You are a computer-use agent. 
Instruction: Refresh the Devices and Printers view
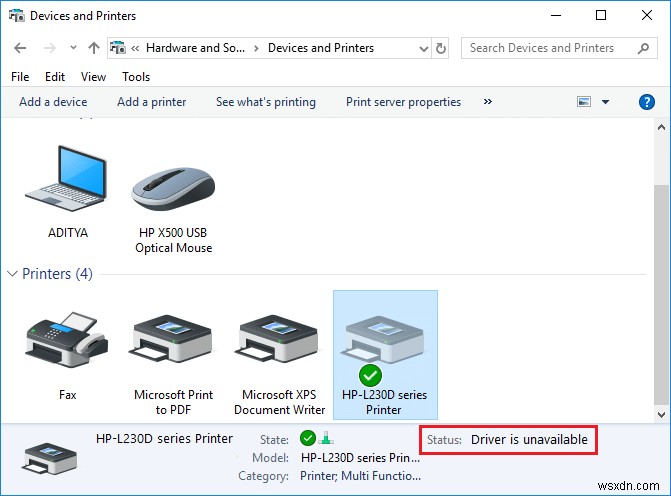[x=440, y=48]
